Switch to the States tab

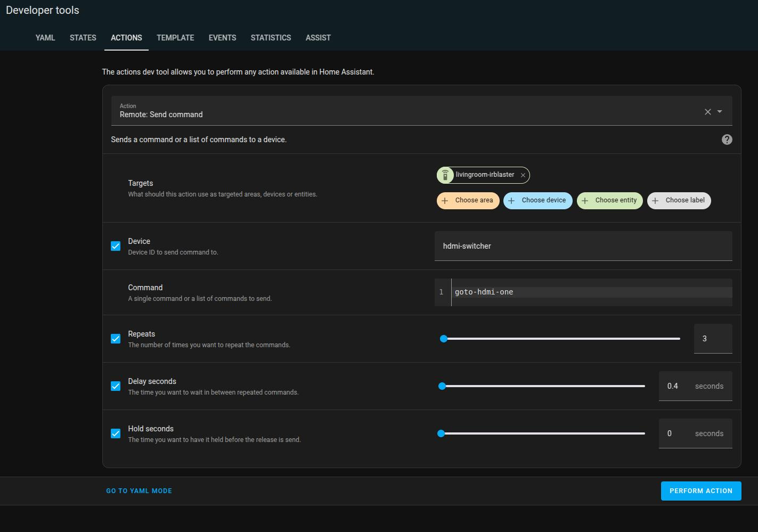tap(83, 38)
